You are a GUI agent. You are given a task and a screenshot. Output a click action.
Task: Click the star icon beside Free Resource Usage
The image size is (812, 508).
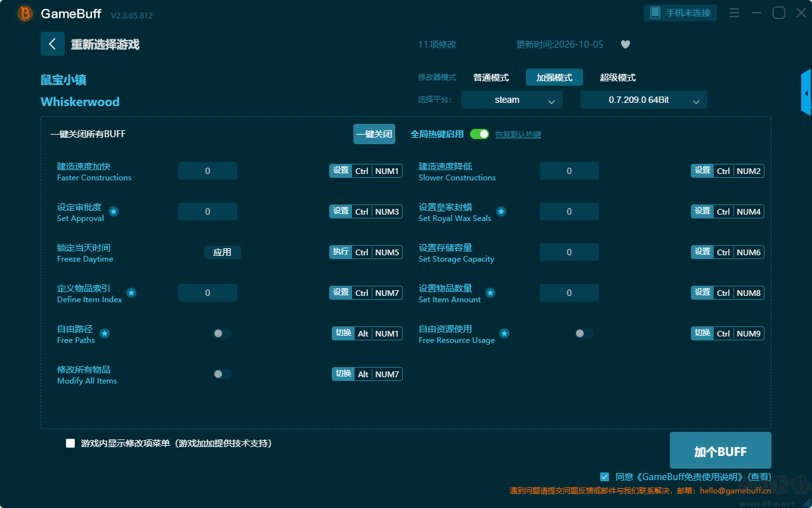click(504, 333)
